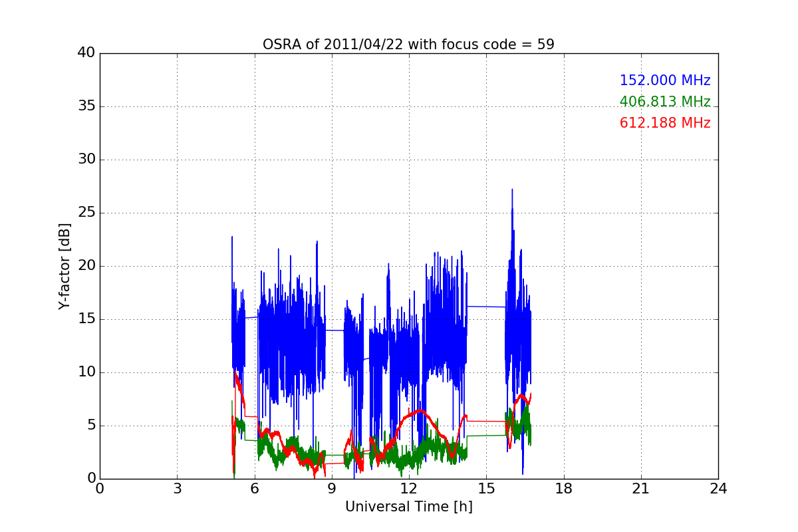Click the y-axis tick label 40
Screen dimensions: 798x532
[x=86, y=53]
